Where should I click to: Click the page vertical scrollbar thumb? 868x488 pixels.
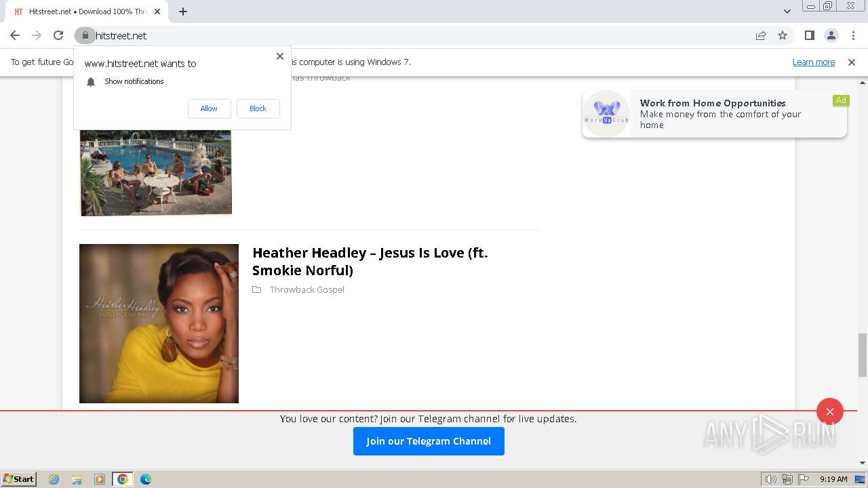point(863,355)
